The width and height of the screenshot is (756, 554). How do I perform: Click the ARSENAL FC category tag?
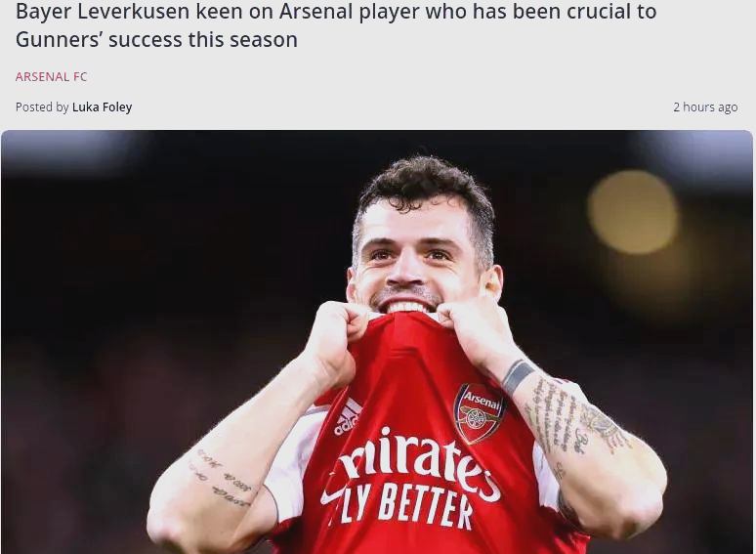(x=51, y=76)
